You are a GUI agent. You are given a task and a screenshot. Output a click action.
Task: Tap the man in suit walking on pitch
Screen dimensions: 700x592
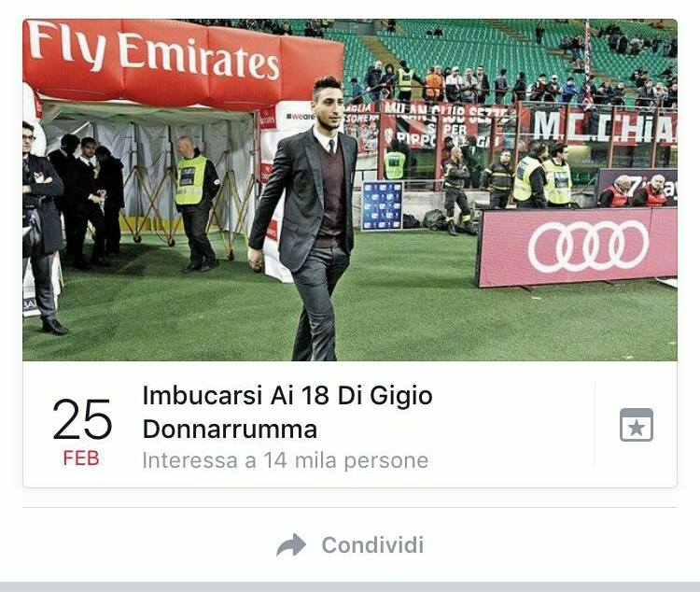coord(308,218)
